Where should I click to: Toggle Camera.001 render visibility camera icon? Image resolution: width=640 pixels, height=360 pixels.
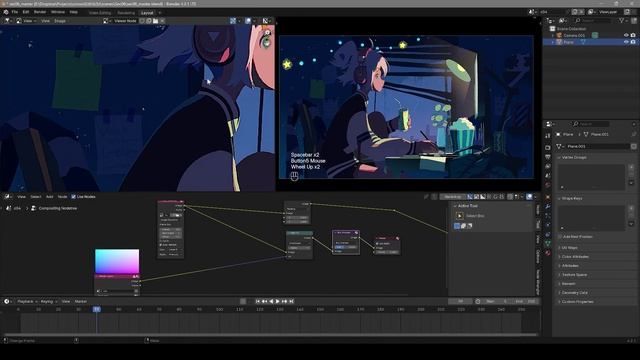(x=633, y=36)
